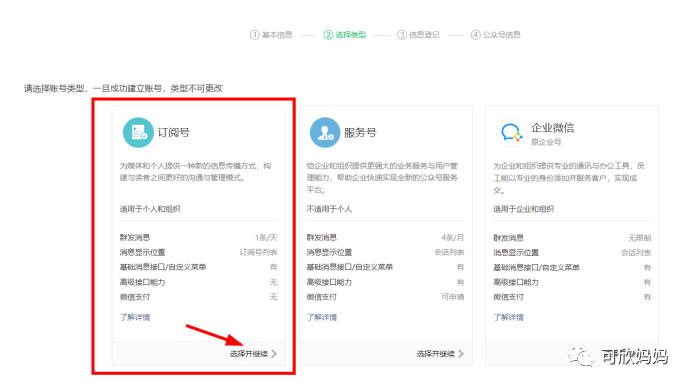Click the 订阅号 card title

[174, 132]
